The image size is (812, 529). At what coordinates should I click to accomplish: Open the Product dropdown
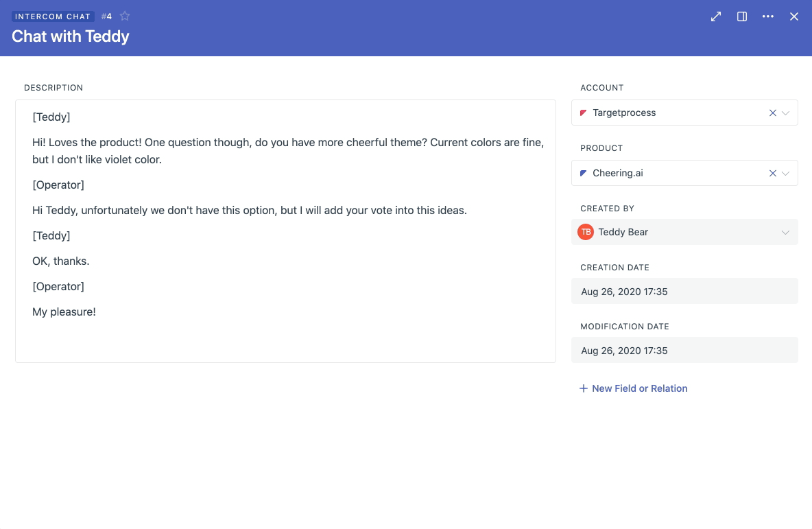click(x=786, y=173)
